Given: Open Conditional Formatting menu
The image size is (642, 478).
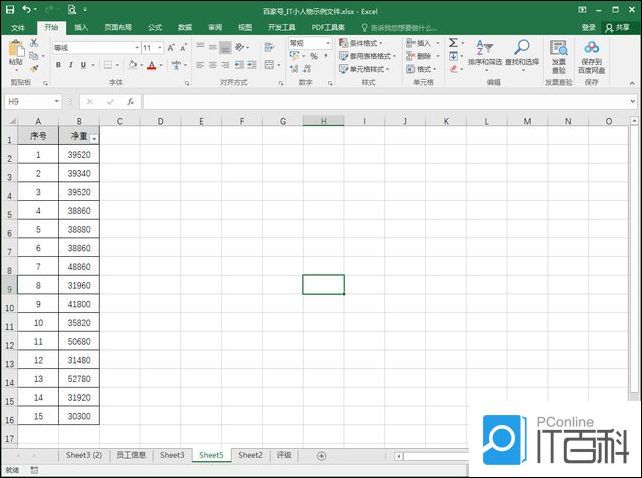Looking at the screenshot, I should [x=360, y=43].
